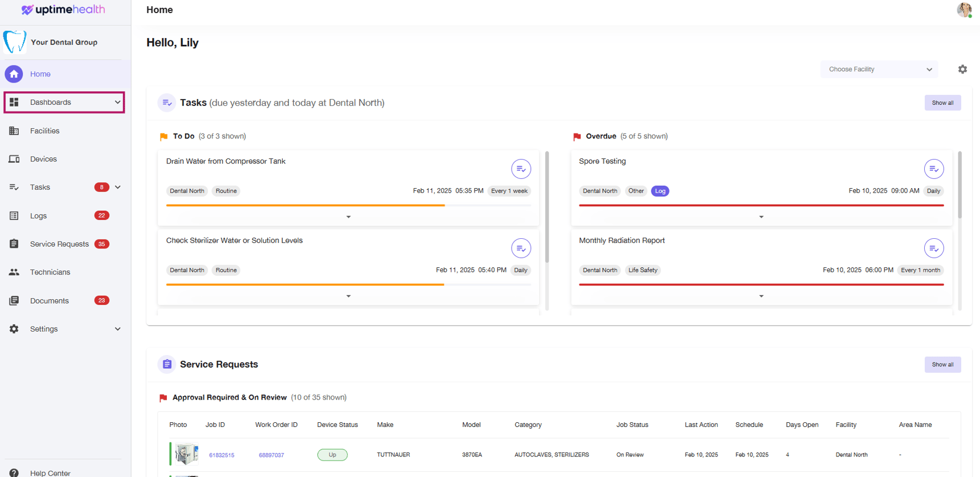Open the Choose Facility dropdown
The image size is (980, 477).
(x=879, y=70)
